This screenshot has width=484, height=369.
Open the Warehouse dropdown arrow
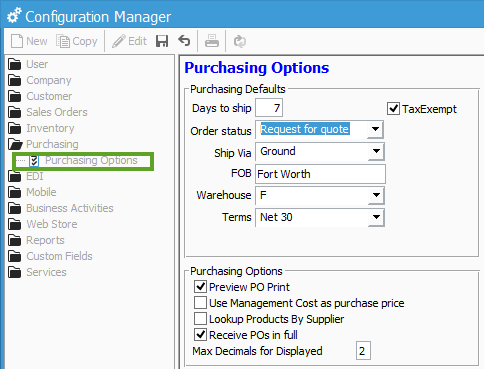[376, 195]
